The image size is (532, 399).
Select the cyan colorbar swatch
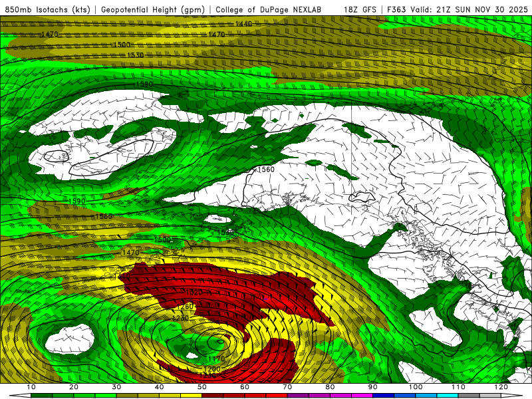448,396
